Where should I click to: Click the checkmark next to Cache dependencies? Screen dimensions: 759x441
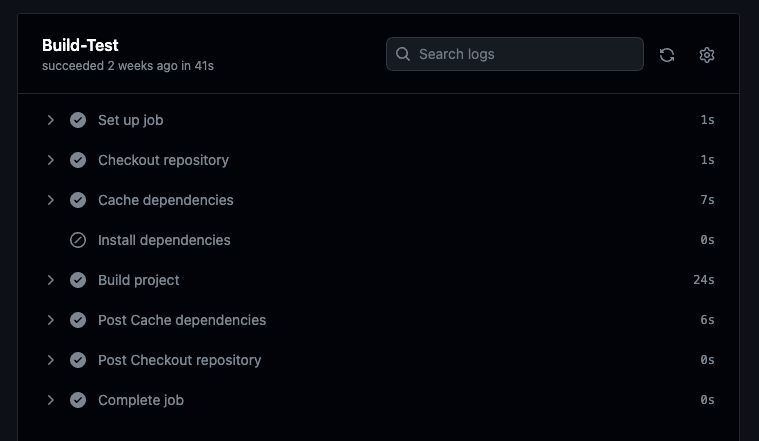[78, 200]
